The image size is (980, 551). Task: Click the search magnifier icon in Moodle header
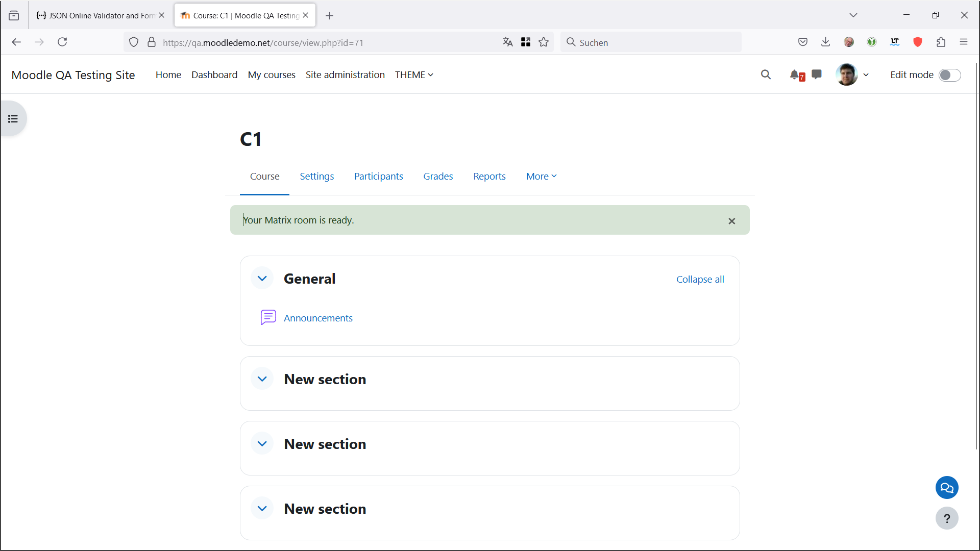pos(766,74)
